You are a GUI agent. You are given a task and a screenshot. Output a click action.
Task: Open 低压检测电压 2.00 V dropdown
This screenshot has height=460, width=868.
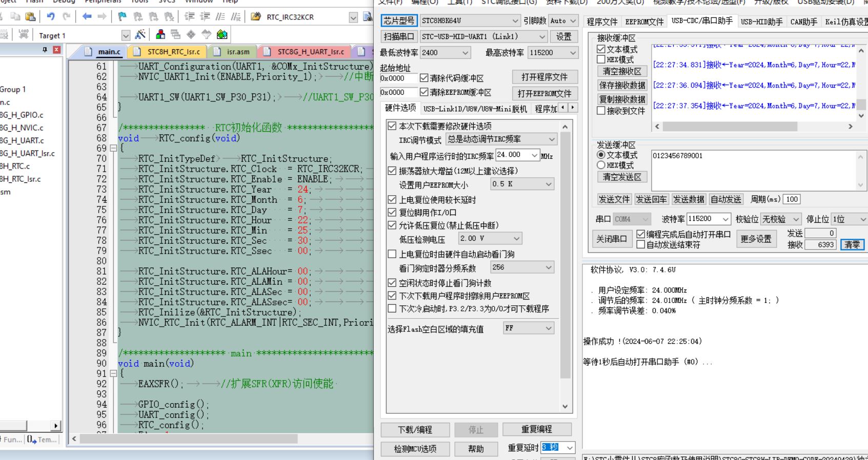click(490, 238)
